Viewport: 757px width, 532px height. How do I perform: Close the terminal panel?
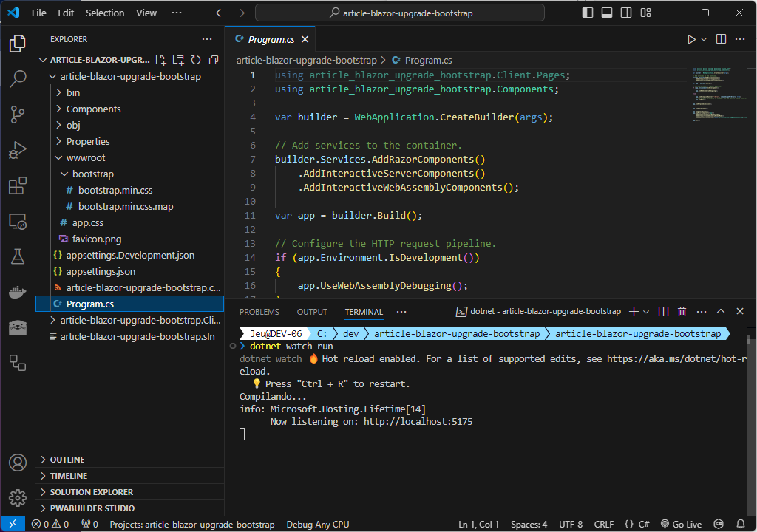click(x=739, y=311)
